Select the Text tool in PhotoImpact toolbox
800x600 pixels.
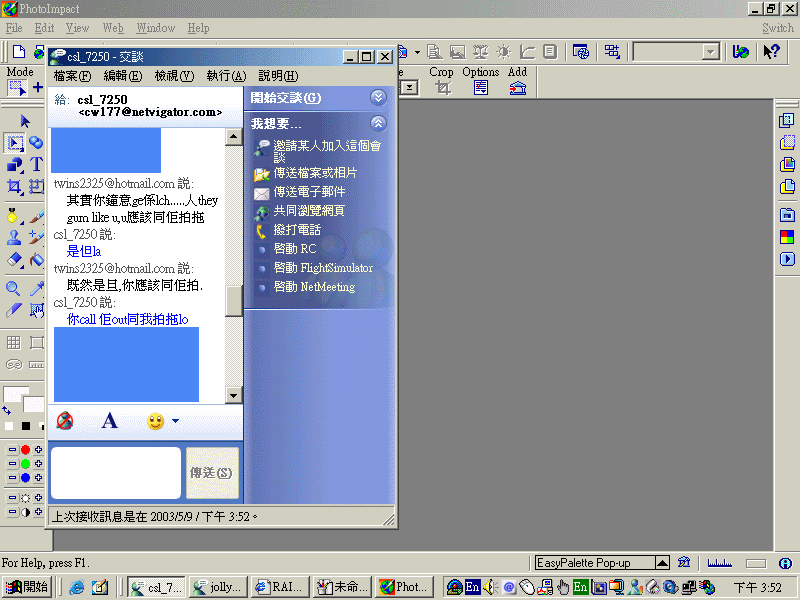pos(36,165)
